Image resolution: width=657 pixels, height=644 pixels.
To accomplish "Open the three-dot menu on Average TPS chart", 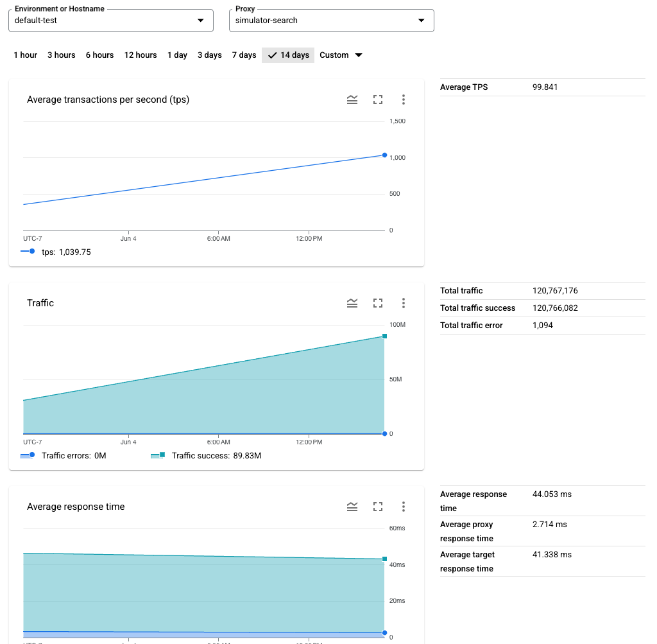I will point(404,100).
